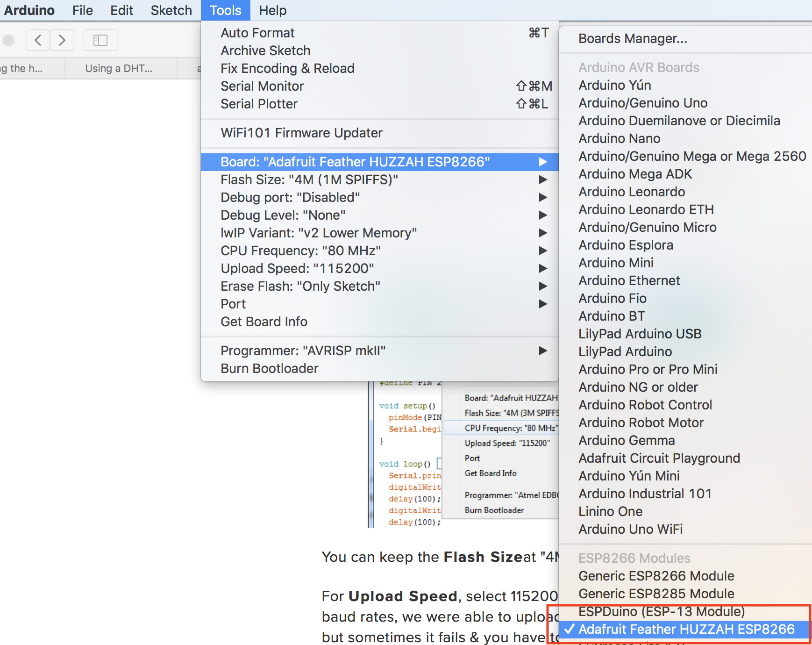Image resolution: width=812 pixels, height=645 pixels.
Task: Click the browser forward arrow button
Action: point(62,40)
